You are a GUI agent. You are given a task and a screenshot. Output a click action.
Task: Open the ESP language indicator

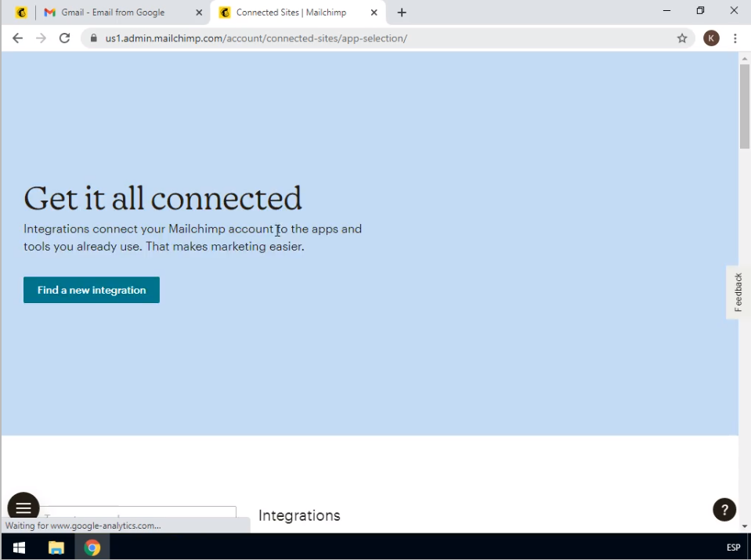pos(733,547)
